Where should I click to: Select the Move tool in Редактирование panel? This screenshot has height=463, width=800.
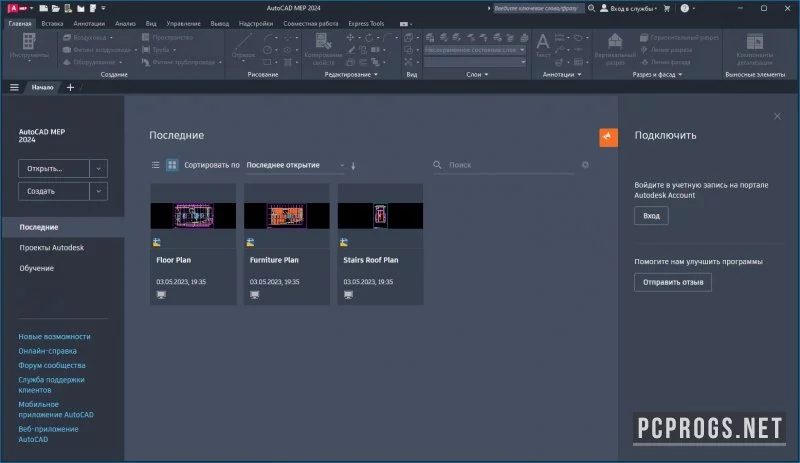pos(350,37)
